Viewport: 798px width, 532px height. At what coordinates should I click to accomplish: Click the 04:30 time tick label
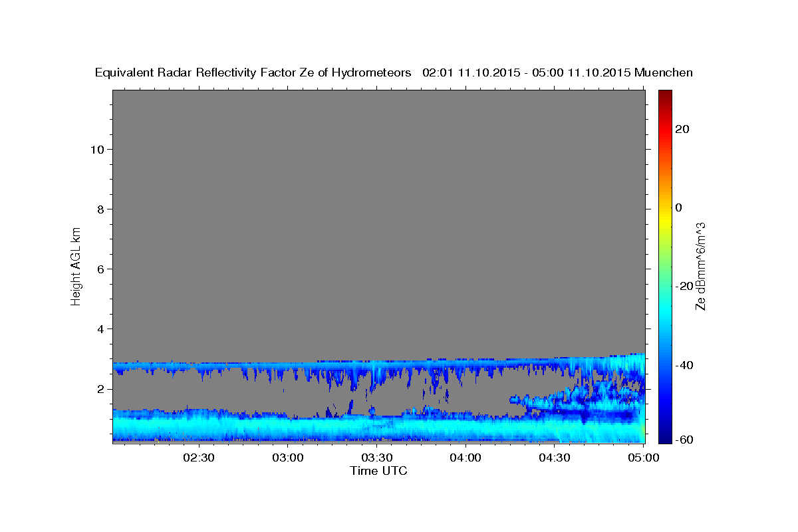tap(554, 458)
